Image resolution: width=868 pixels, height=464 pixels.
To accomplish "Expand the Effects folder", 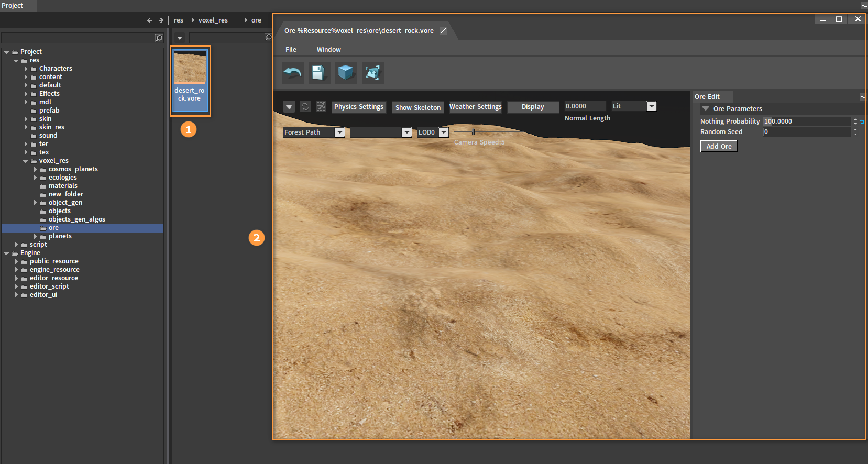I will pyautogui.click(x=26, y=94).
